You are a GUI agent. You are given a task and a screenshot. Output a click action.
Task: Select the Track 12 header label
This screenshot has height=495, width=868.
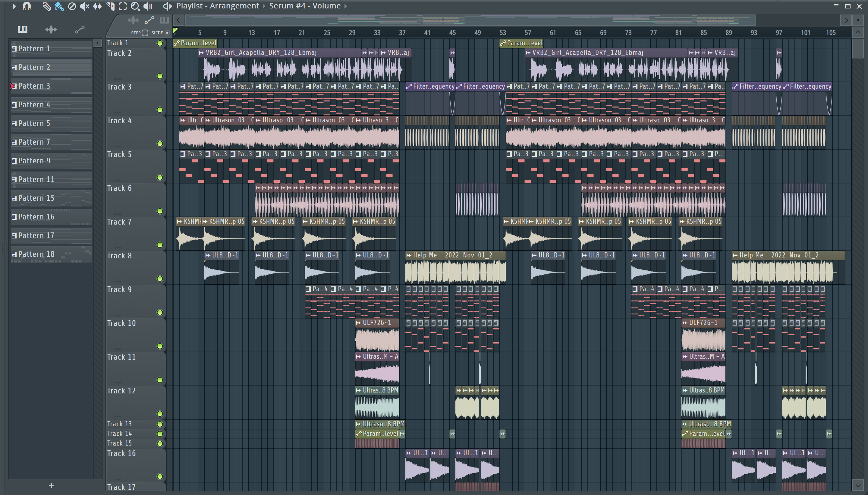pos(121,391)
